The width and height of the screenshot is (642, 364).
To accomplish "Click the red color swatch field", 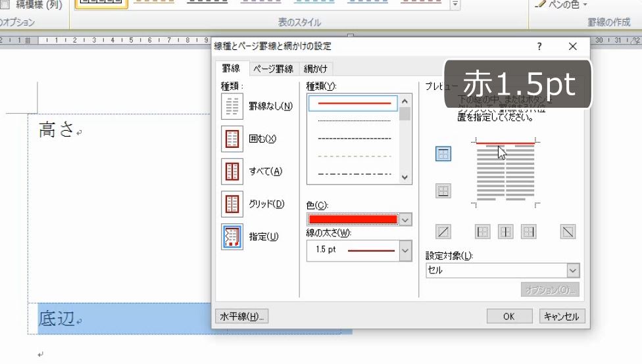I will pos(353,219).
